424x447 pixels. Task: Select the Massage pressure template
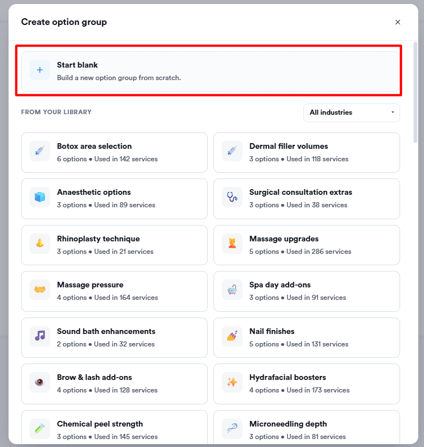(114, 291)
